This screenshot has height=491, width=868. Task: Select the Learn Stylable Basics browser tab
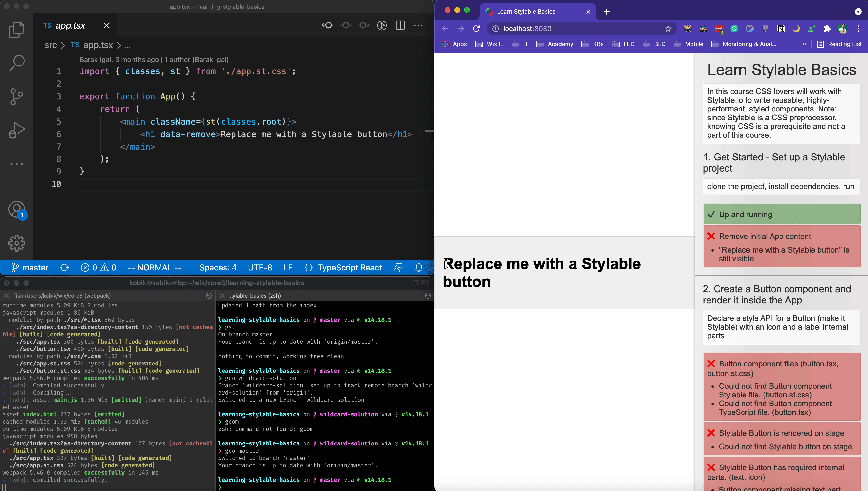click(538, 11)
